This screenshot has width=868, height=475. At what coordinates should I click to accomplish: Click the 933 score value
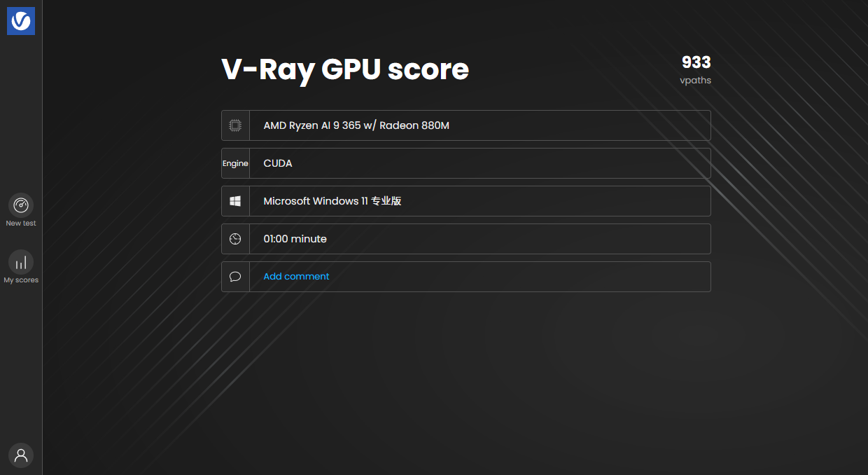696,62
